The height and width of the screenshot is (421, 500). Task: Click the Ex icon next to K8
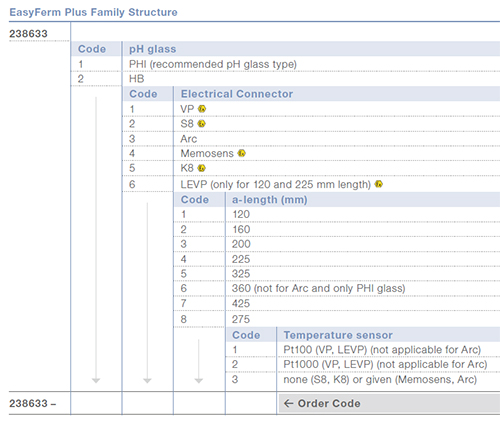point(201,168)
